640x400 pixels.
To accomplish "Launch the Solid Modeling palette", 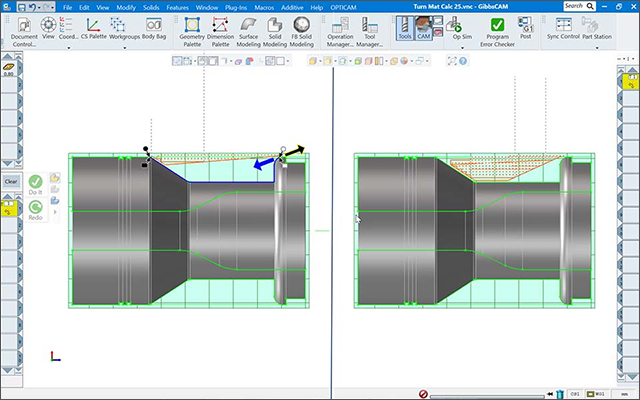I will [x=274, y=27].
